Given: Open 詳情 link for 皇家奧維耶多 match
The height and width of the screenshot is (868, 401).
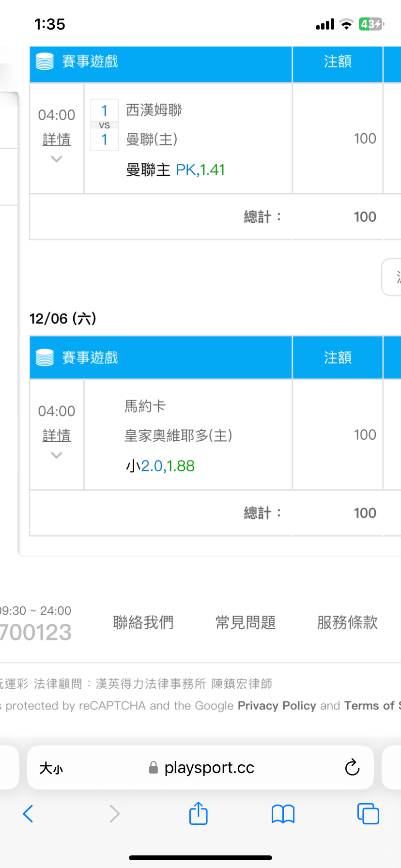Looking at the screenshot, I should 57,436.
